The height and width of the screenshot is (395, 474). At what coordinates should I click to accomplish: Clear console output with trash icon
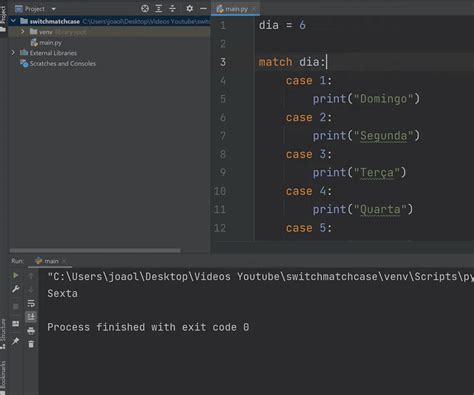click(31, 344)
